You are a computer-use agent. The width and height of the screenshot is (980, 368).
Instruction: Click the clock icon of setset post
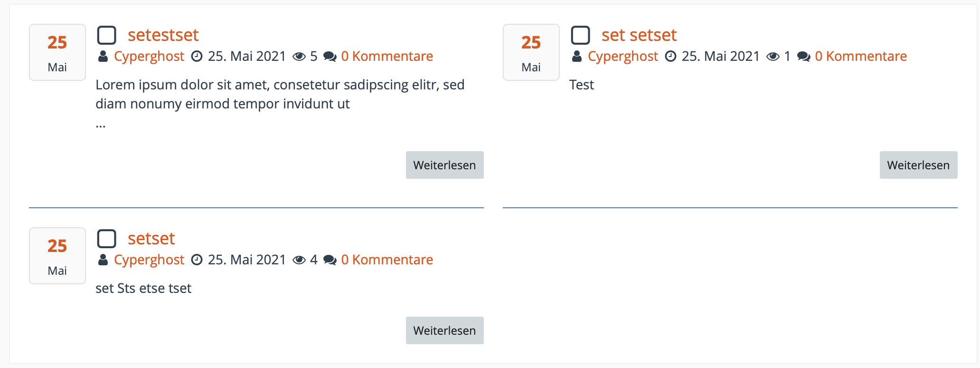197,260
